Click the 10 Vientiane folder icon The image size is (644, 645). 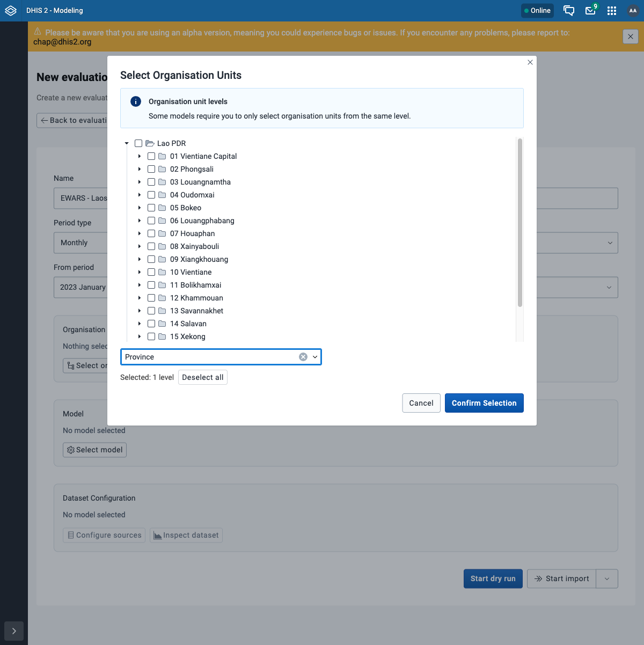[162, 272]
